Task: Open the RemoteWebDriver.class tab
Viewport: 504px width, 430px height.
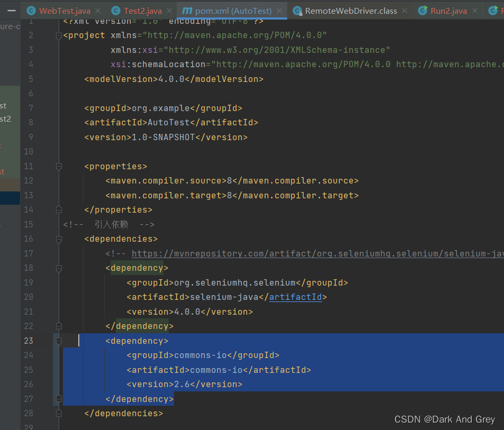Action: pos(351,11)
